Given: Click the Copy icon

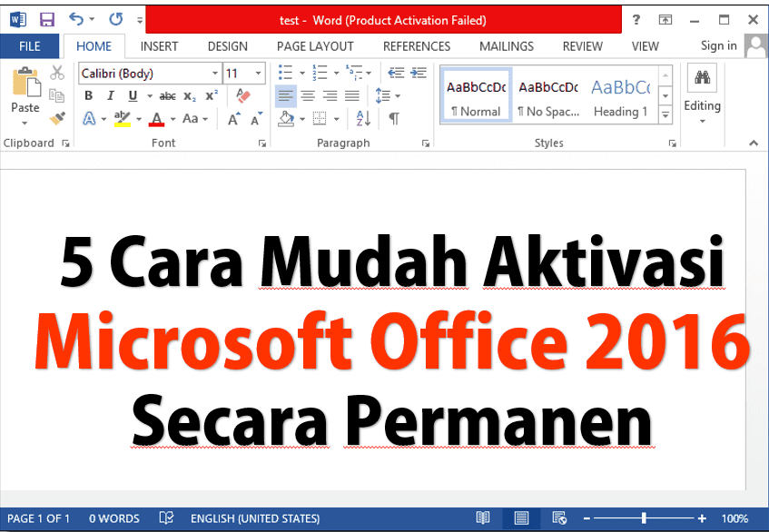Looking at the screenshot, I should click(57, 95).
